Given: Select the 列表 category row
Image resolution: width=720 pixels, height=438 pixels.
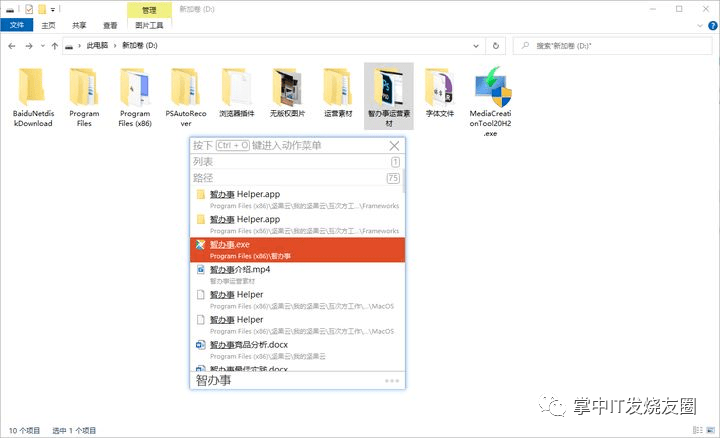Looking at the screenshot, I should (x=297, y=162).
